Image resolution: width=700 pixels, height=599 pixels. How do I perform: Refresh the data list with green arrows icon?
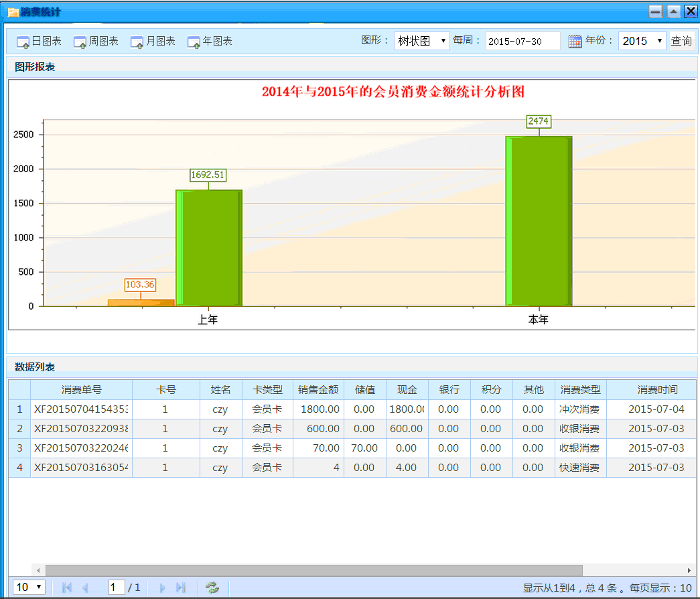click(x=212, y=588)
